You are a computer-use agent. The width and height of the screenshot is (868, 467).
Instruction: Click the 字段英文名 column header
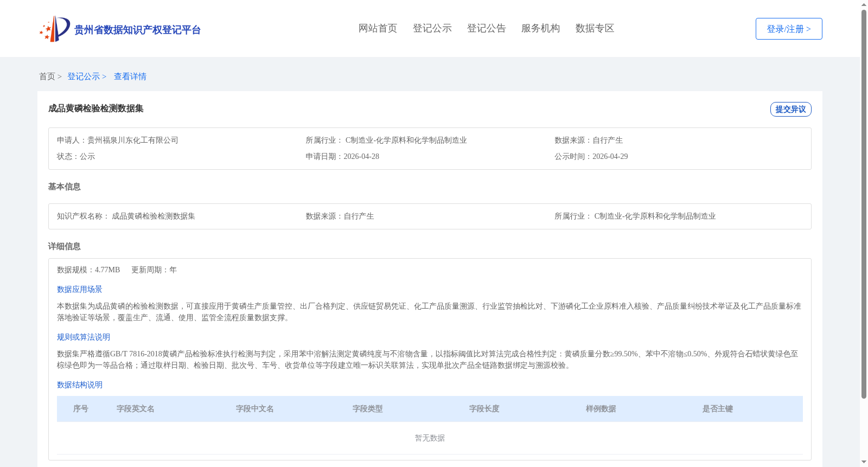(136, 408)
